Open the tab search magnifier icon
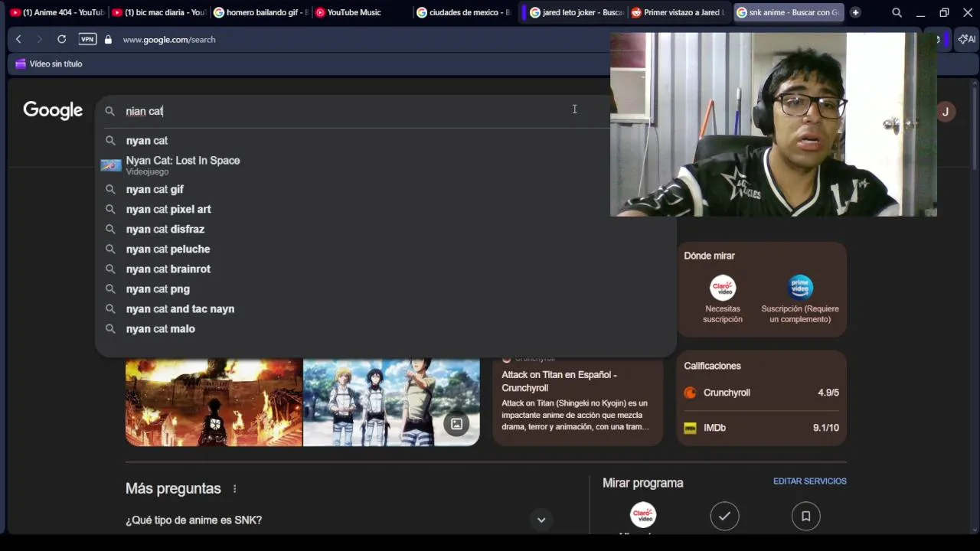This screenshot has width=980, height=551. [x=897, y=12]
